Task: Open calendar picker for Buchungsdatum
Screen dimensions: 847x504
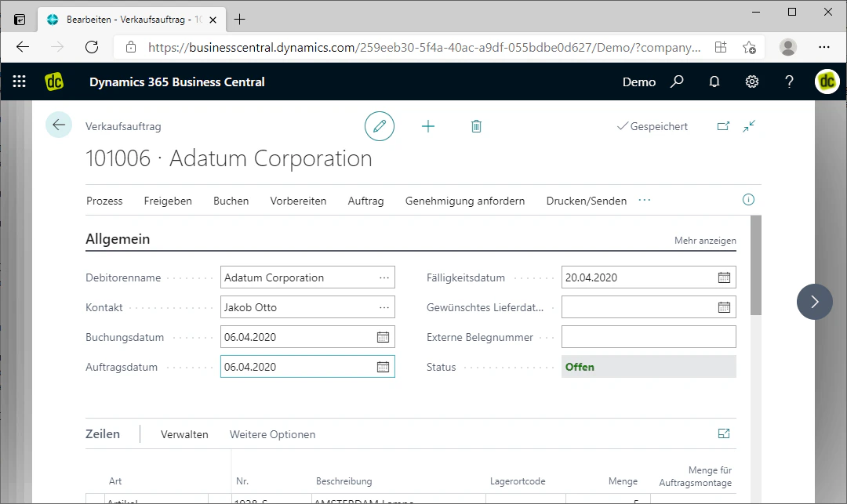Action: pyautogui.click(x=383, y=337)
